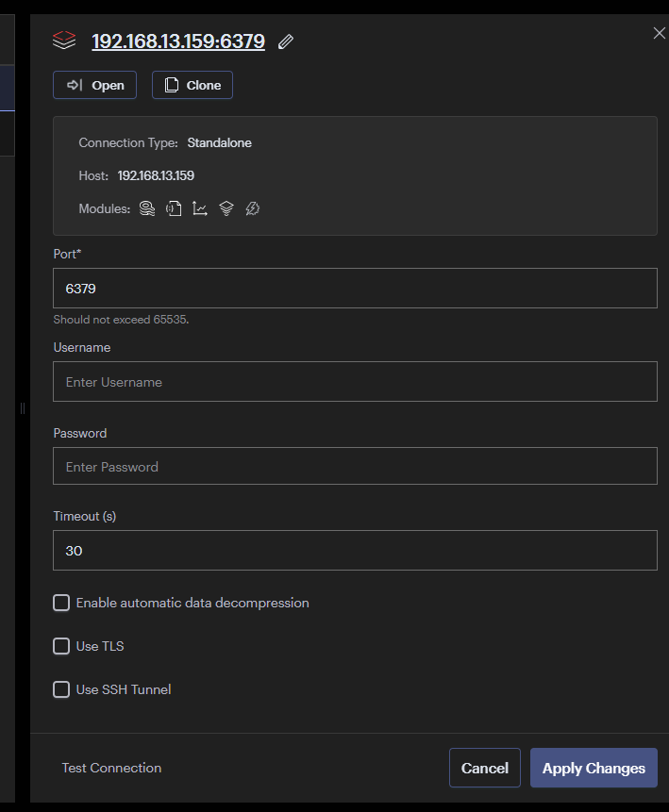Click the Search module icon
Viewport: 669px width, 812px height.
point(147,208)
